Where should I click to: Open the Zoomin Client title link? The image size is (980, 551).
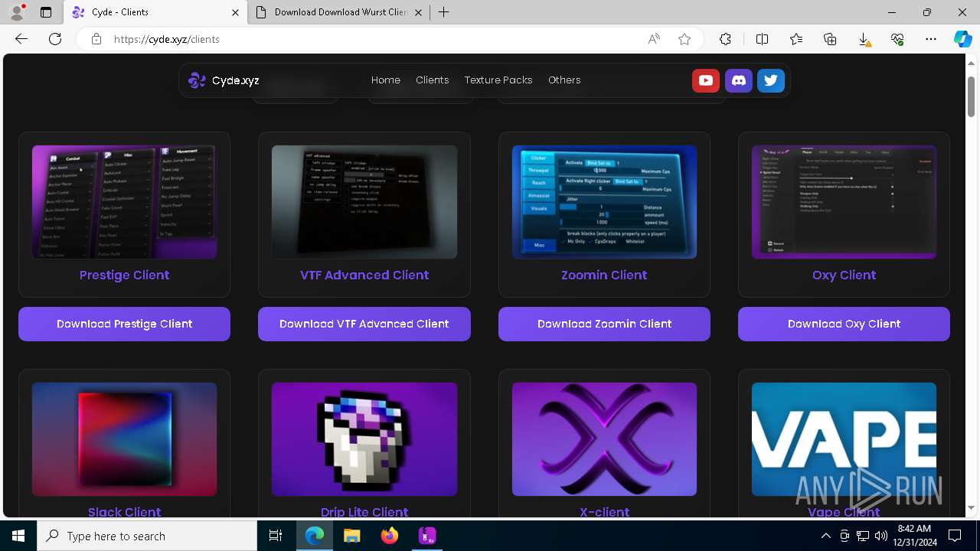(604, 275)
